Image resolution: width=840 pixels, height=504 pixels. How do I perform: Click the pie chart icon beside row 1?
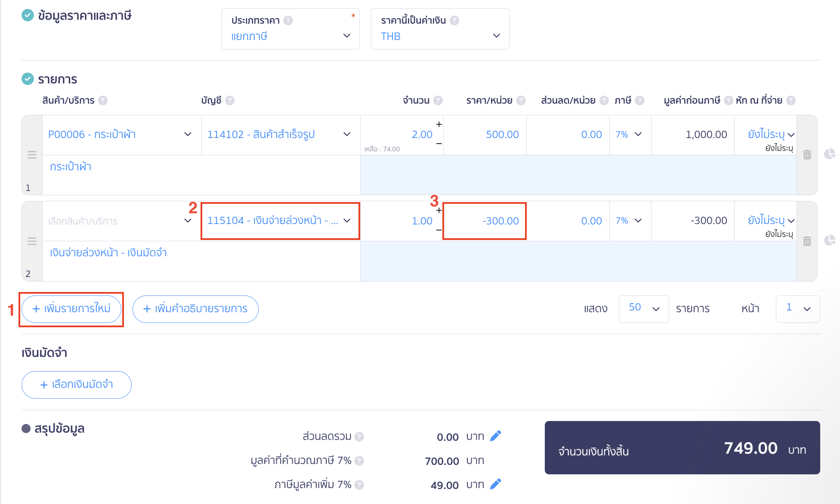pyautogui.click(x=829, y=154)
